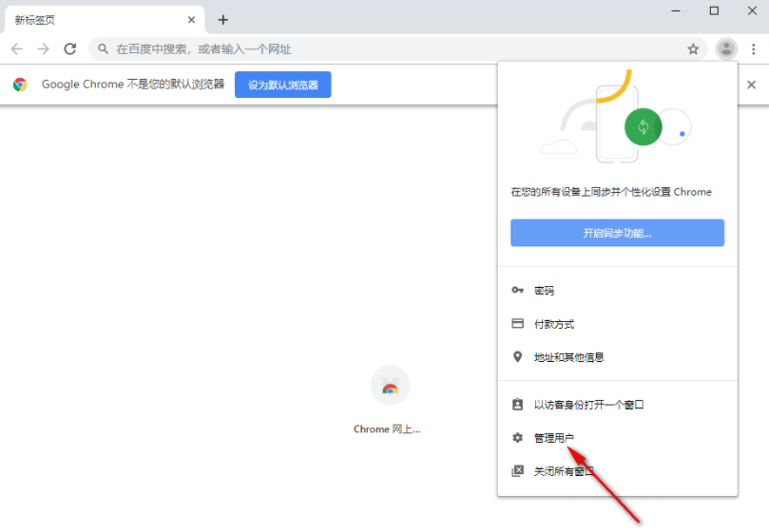The width and height of the screenshot is (769, 532).
Task: Close the 新标签页 tab
Action: tap(191, 20)
